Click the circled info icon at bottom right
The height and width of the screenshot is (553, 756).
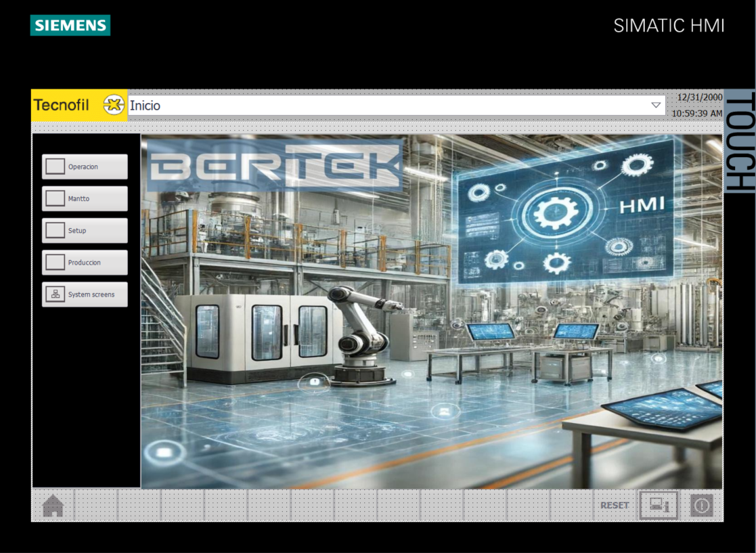coord(702,505)
